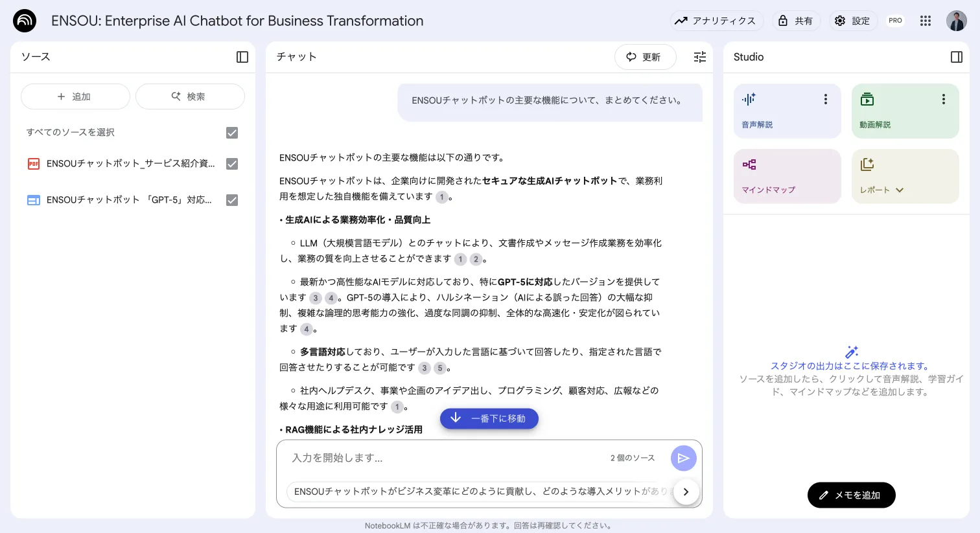
Task: Open the chat configuration sliders icon
Action: [700, 57]
